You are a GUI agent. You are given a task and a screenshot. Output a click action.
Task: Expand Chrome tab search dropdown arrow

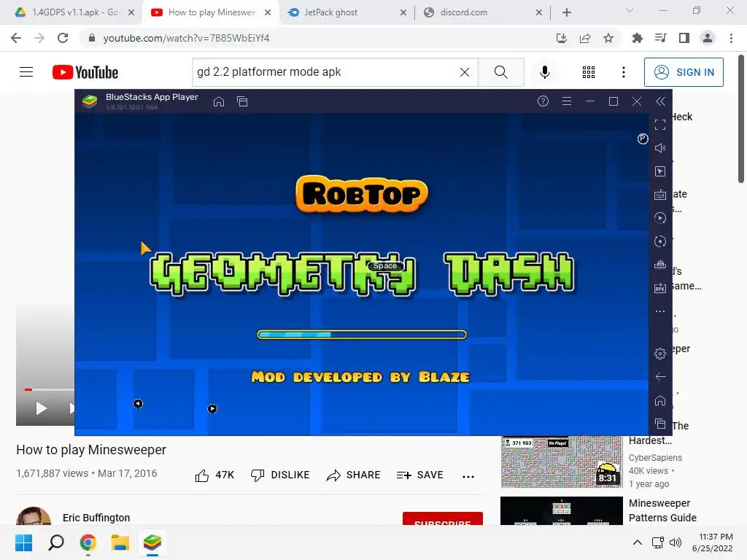click(x=630, y=10)
